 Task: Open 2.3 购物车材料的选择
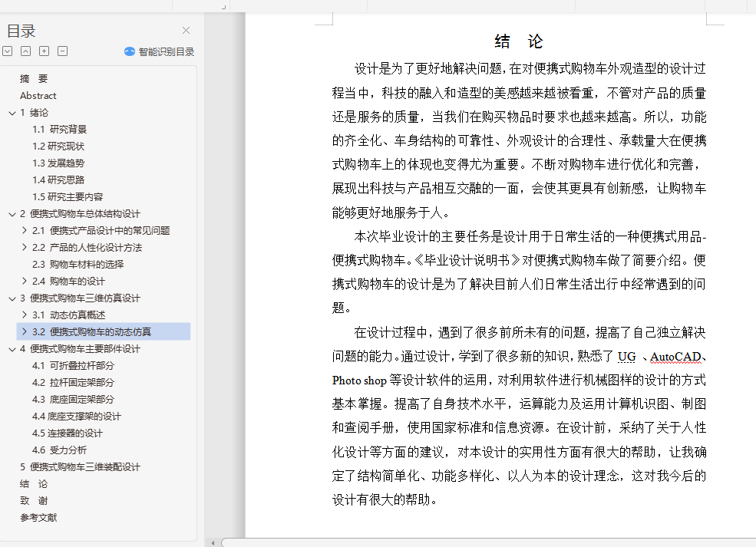pyautogui.click(x=78, y=264)
